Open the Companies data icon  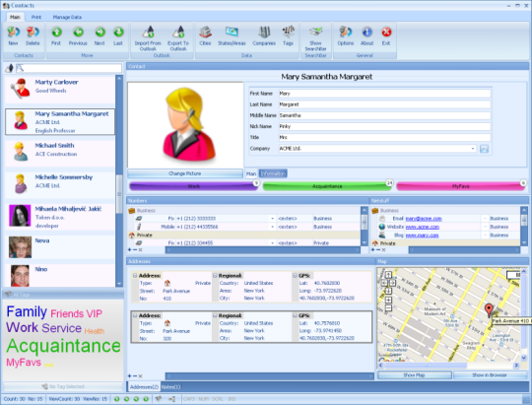pyautogui.click(x=264, y=35)
